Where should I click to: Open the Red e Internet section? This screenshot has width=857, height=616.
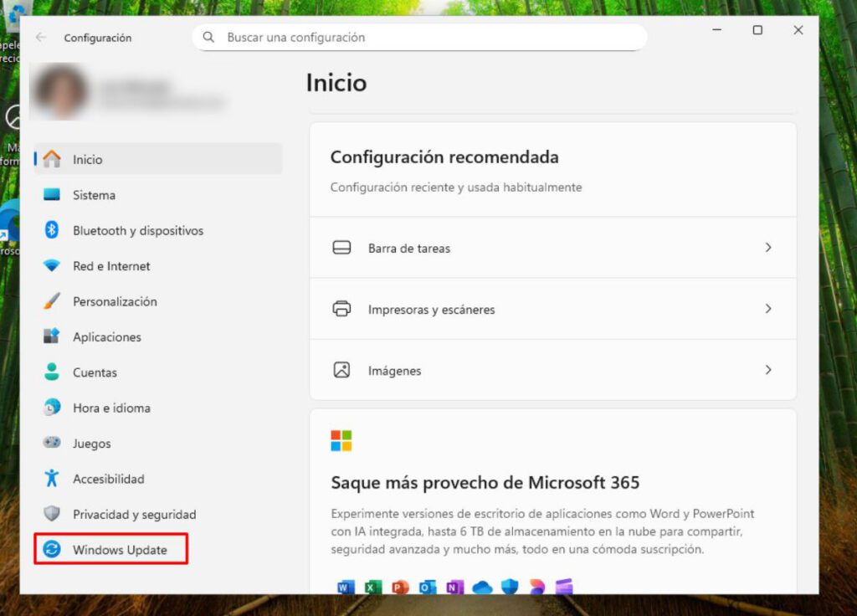click(x=112, y=265)
